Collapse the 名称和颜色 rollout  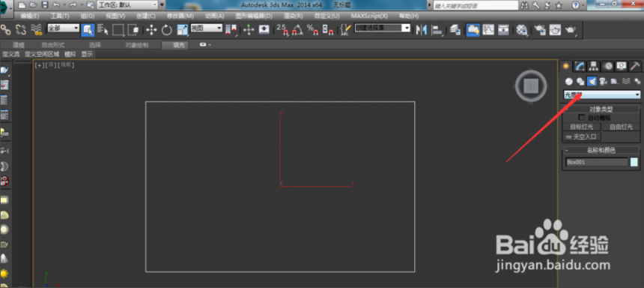click(601, 150)
